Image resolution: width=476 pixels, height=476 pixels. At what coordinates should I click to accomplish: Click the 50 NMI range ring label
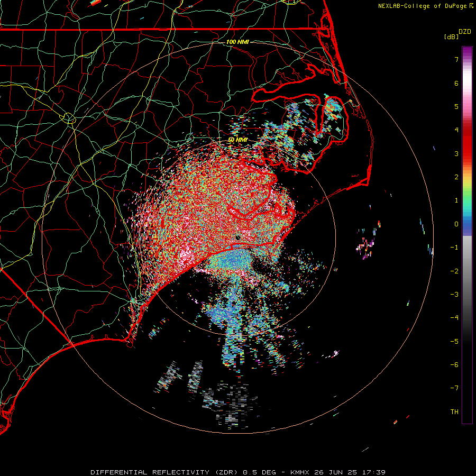237,140
